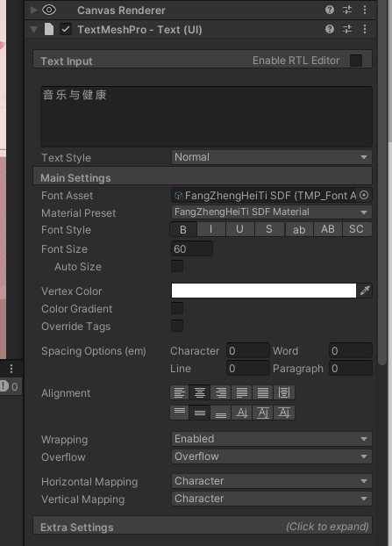The height and width of the screenshot is (546, 392).
Task: Disable the TextMeshPro component checkbox
Action: [x=66, y=29]
